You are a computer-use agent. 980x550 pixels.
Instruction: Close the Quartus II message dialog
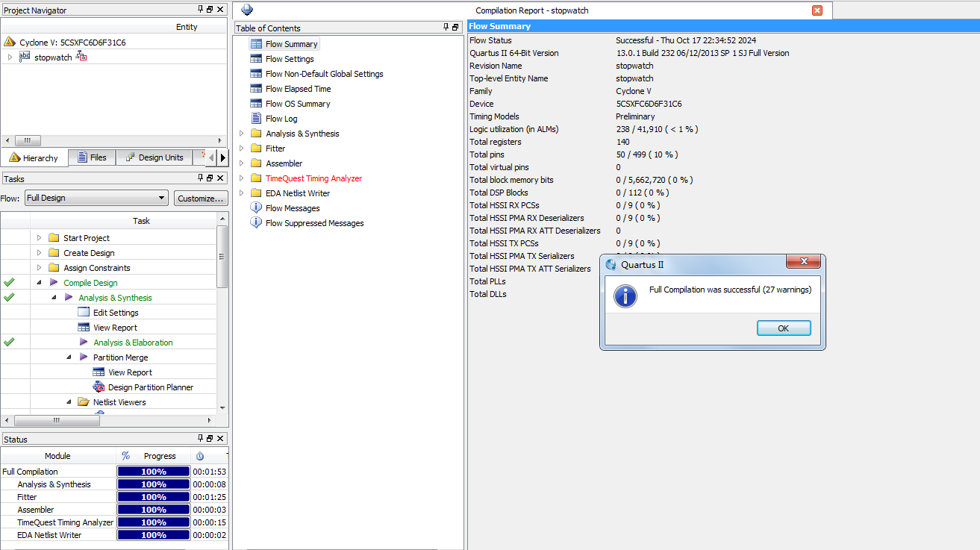click(x=804, y=262)
